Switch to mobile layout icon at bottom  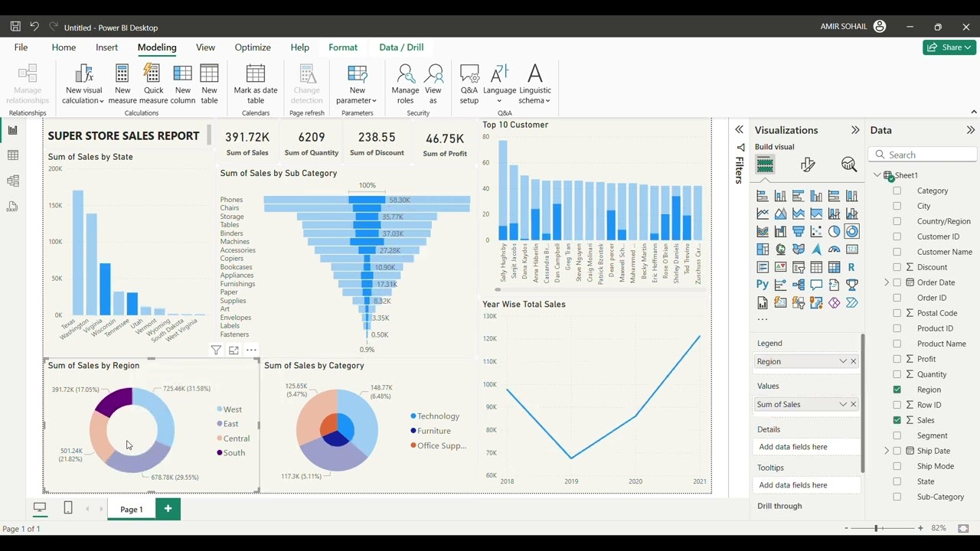68,507
